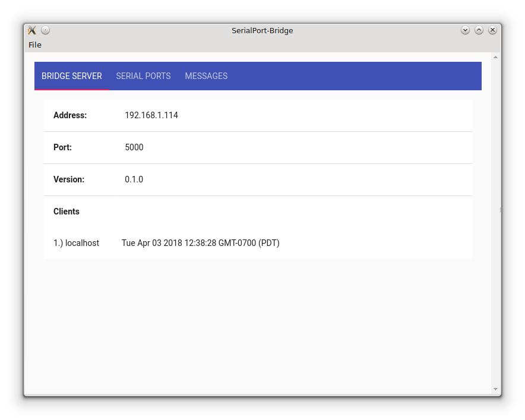Click the blue tab bar background
Screen dimensions: 525x420
coord(356,76)
